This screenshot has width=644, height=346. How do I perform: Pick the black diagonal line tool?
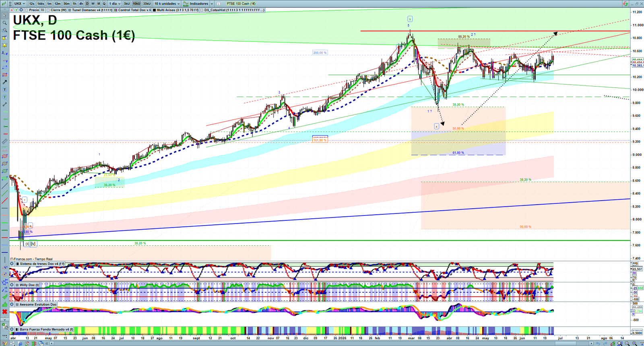click(4, 186)
